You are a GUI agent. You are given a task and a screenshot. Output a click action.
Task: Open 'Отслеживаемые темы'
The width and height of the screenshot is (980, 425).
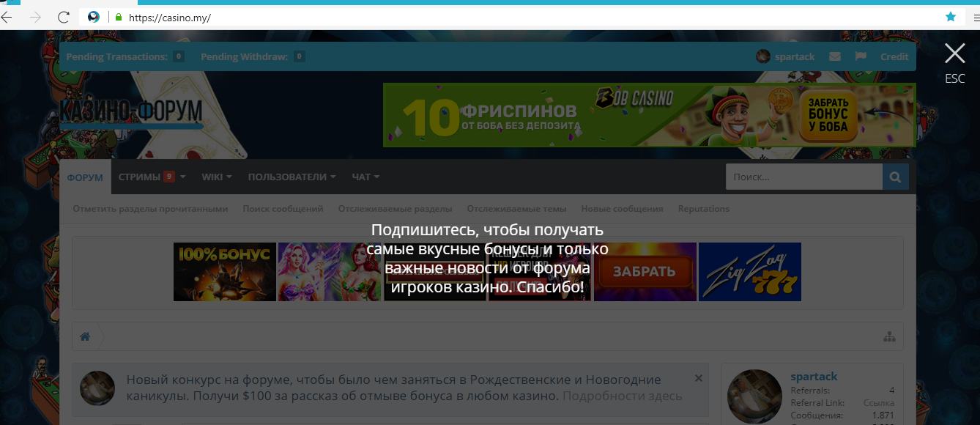[516, 209]
